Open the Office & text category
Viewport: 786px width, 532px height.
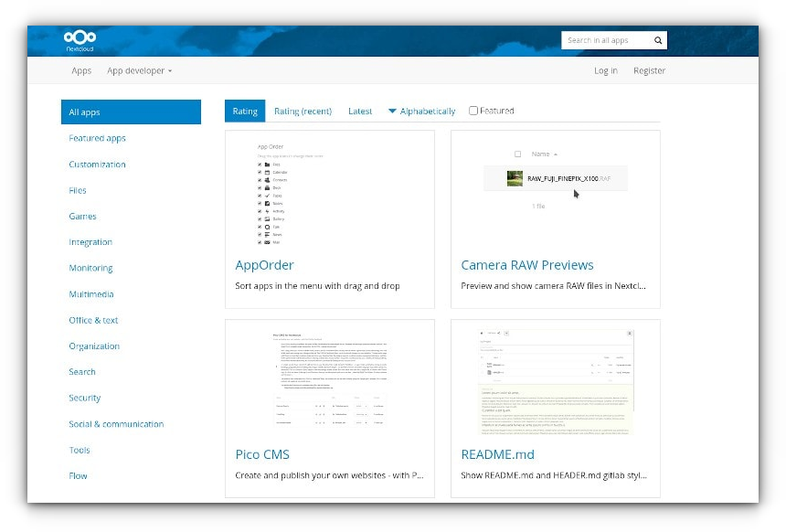tap(93, 321)
